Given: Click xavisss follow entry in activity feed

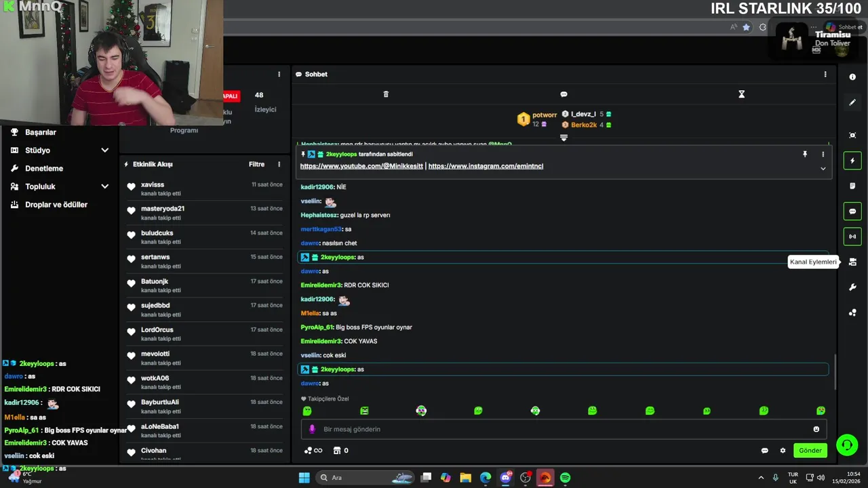Looking at the screenshot, I should point(205,188).
